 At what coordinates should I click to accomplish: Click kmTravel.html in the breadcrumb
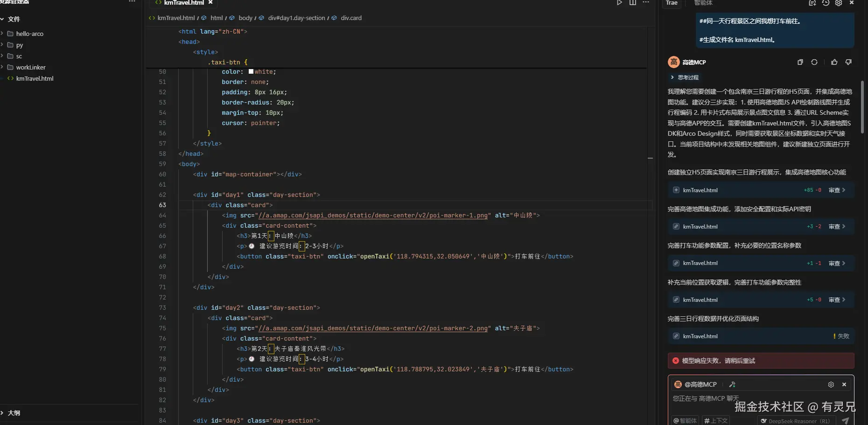(176, 18)
